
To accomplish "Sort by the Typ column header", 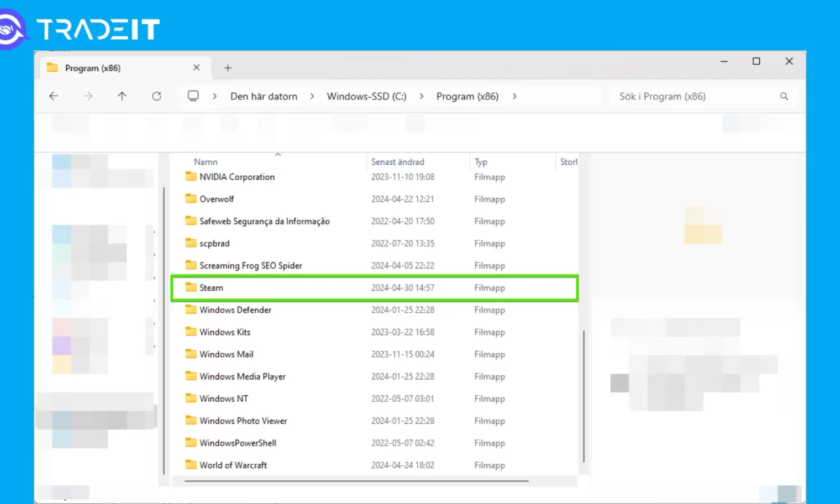I will 481,162.
